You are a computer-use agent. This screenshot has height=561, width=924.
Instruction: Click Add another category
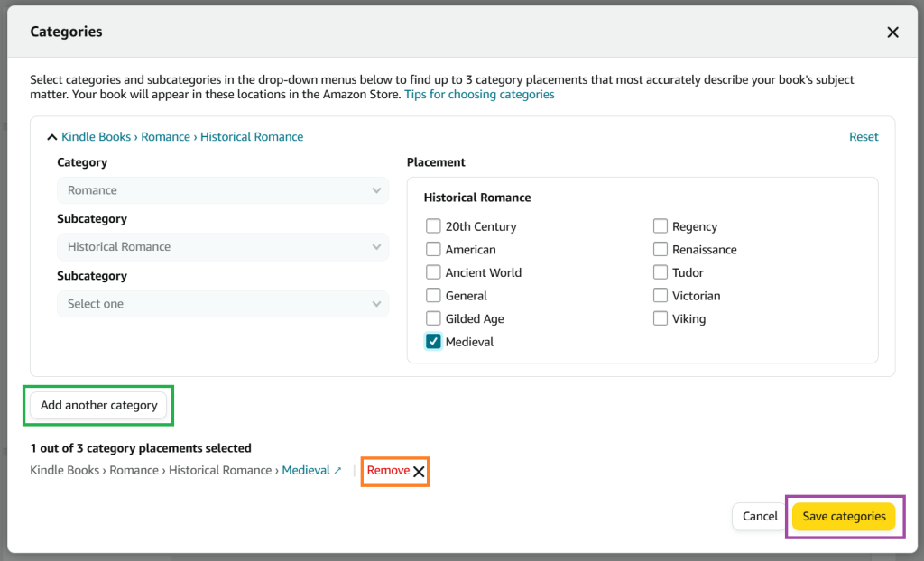[98, 405]
